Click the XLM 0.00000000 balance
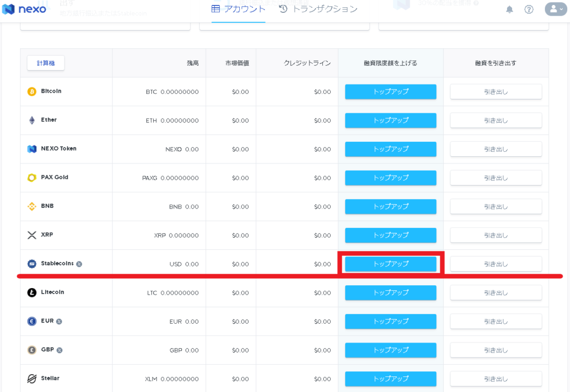Screen dimensions: 570x392 pyautogui.click(x=172, y=379)
